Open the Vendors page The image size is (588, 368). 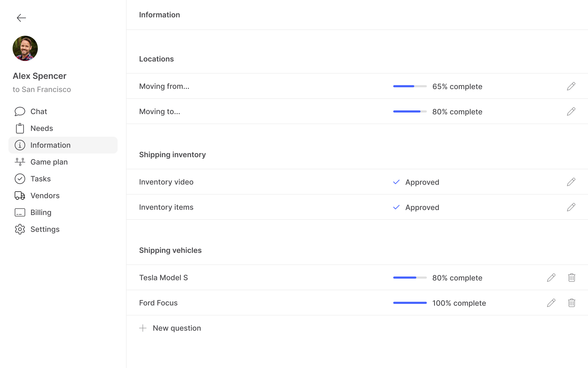click(45, 196)
